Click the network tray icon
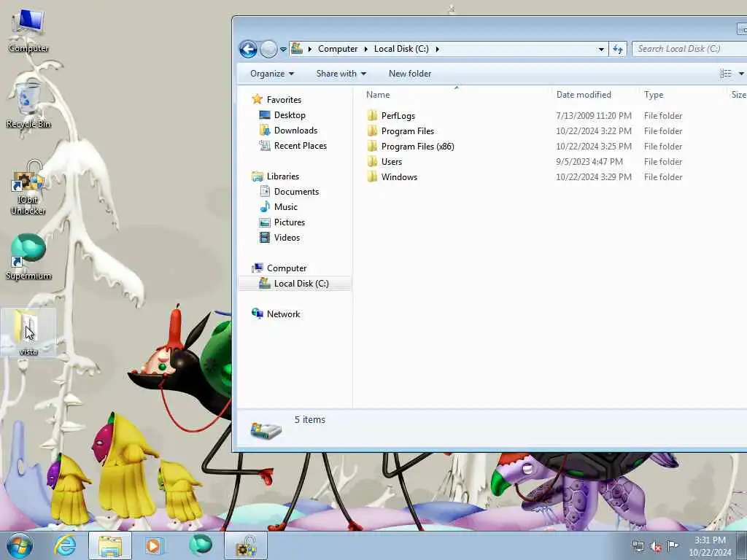The height and width of the screenshot is (560, 747). (x=638, y=546)
